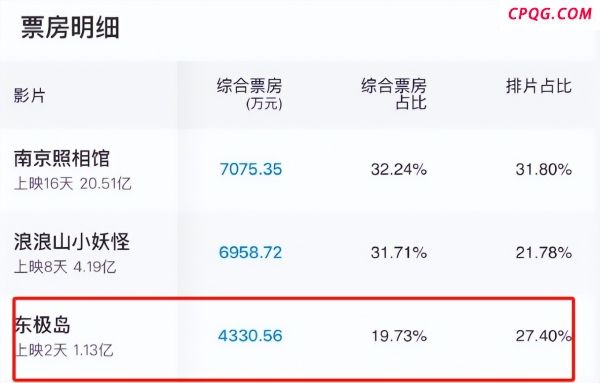Screen dimensions: 600x383
Task: Click 27.40% screening share for 东极岛
Action: coord(544,336)
